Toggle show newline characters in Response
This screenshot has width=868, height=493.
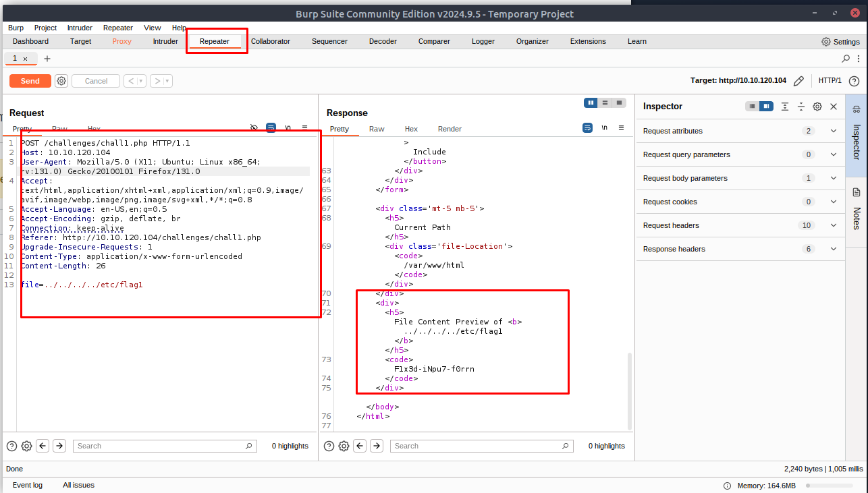coord(605,127)
